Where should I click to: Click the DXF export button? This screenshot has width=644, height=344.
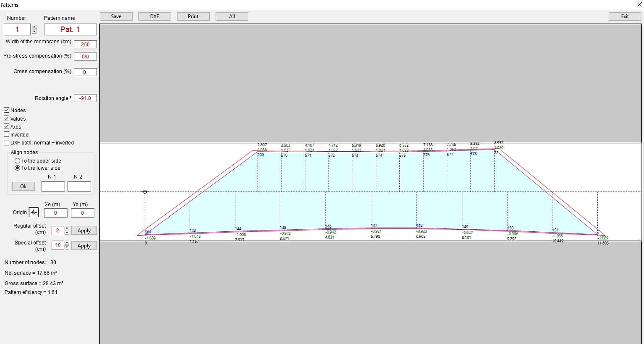click(154, 16)
